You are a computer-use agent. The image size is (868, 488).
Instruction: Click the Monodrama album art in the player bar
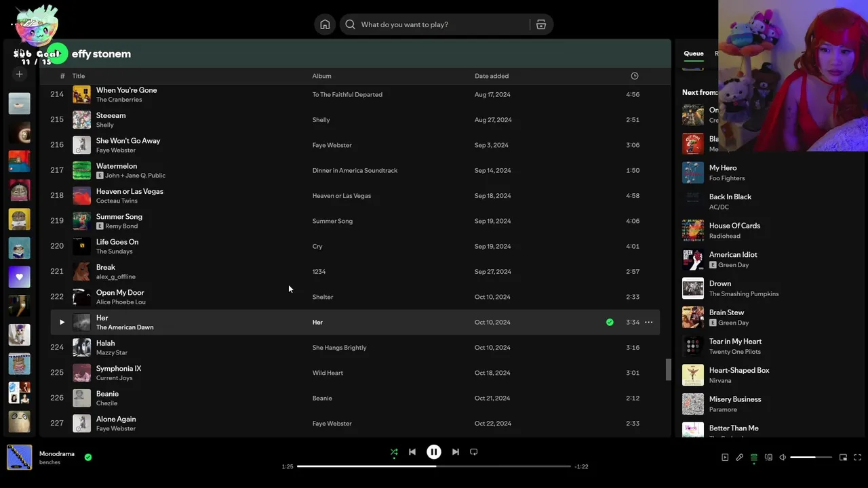pyautogui.click(x=19, y=457)
